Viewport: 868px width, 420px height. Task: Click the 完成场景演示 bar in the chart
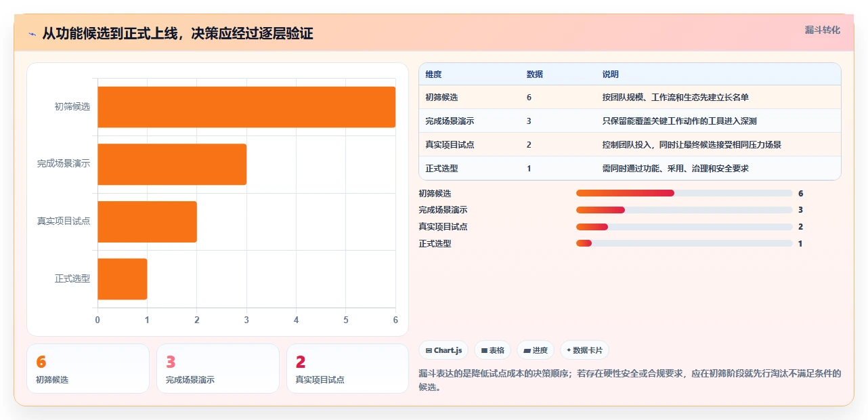pyautogui.click(x=172, y=164)
